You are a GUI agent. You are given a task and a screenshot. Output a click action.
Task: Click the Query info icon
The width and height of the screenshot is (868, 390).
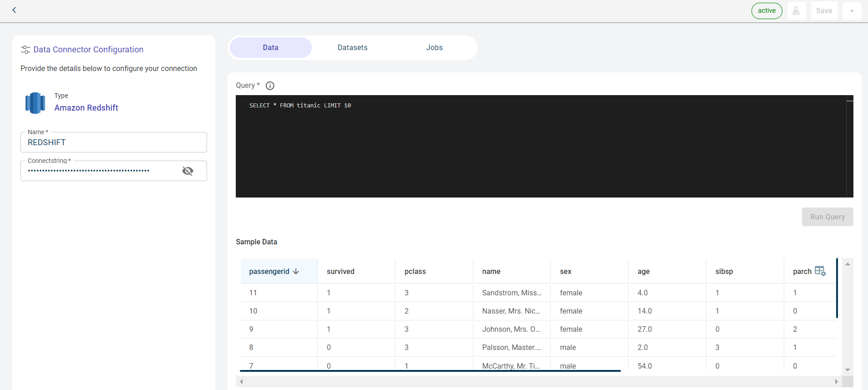(x=270, y=86)
